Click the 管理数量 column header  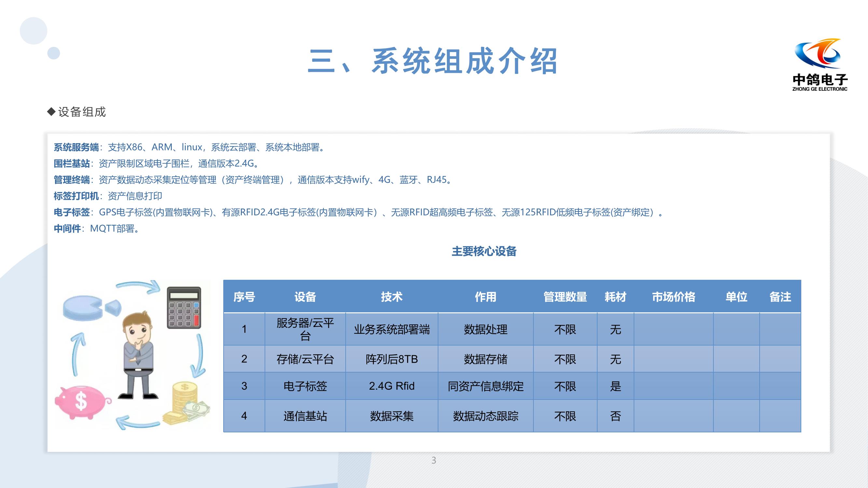(565, 297)
